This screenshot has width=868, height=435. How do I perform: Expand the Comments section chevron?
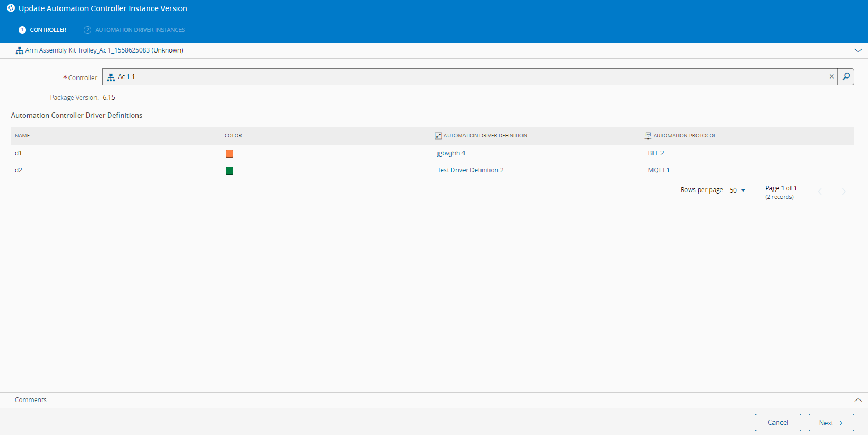click(858, 400)
